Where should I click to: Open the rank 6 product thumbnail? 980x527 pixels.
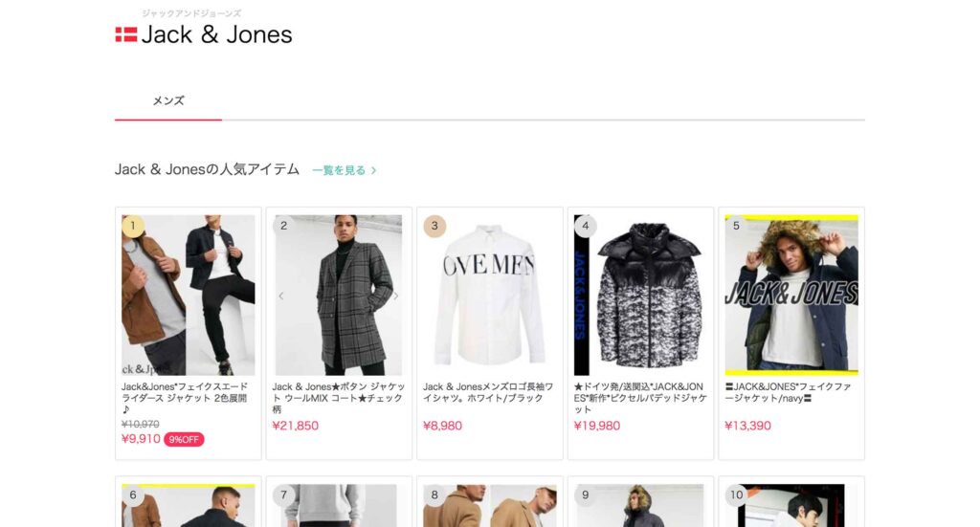pos(189,505)
